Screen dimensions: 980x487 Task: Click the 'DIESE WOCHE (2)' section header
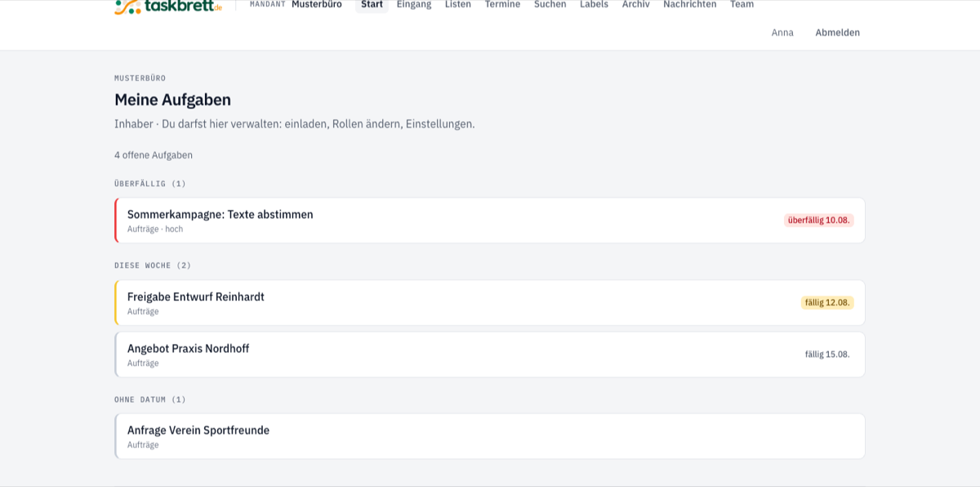click(x=153, y=266)
